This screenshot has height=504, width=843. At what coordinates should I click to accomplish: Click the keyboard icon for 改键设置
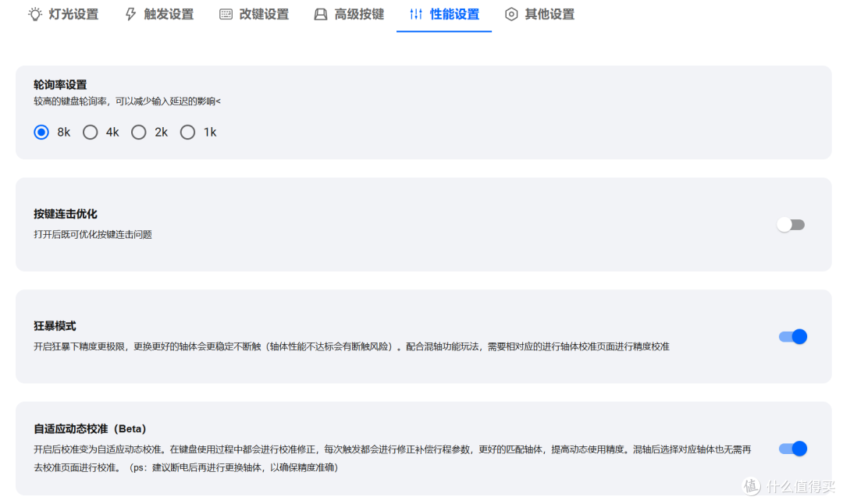pos(226,15)
